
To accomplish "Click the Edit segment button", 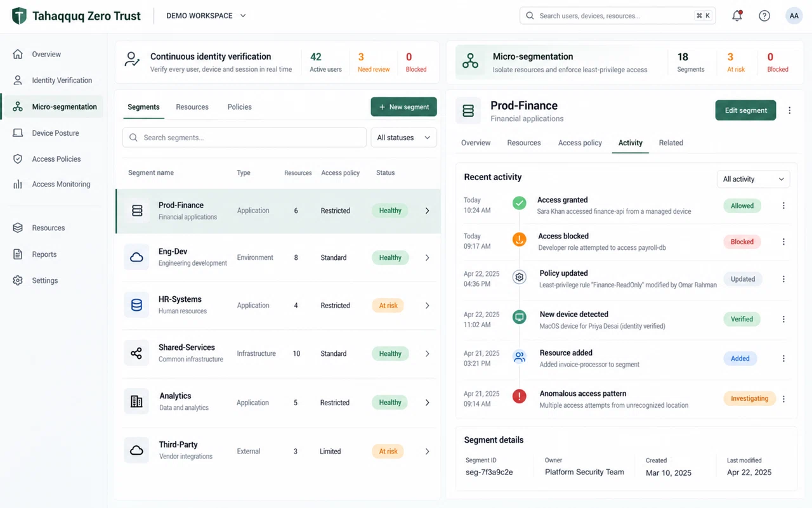I will pos(745,110).
